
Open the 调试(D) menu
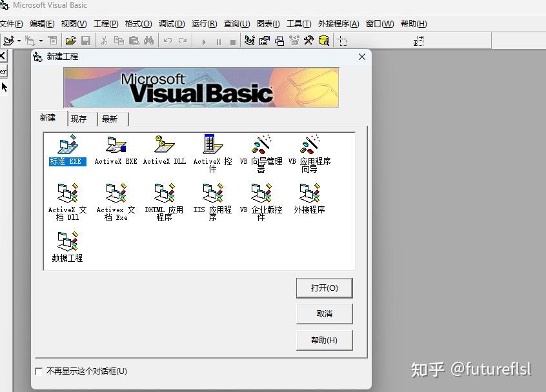point(172,24)
